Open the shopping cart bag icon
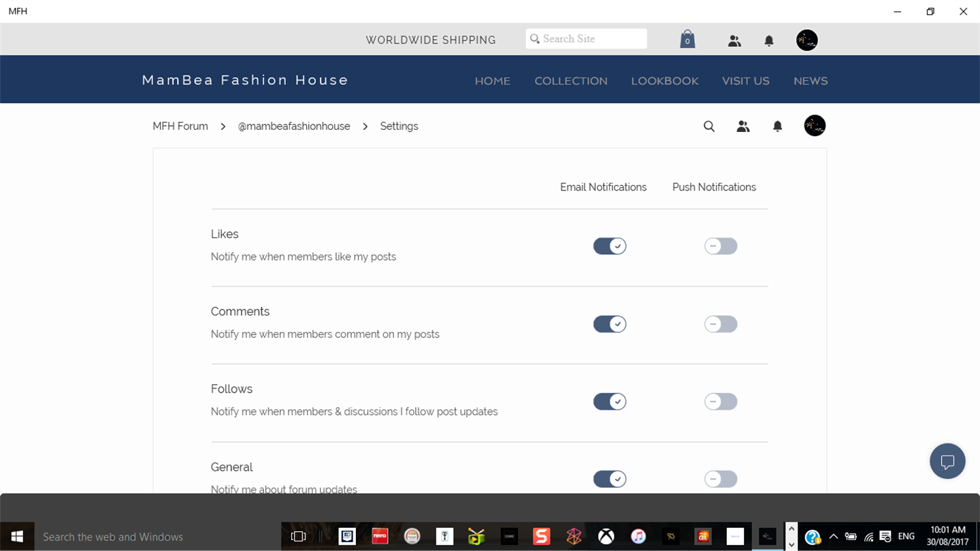This screenshot has width=980, height=551. [687, 39]
